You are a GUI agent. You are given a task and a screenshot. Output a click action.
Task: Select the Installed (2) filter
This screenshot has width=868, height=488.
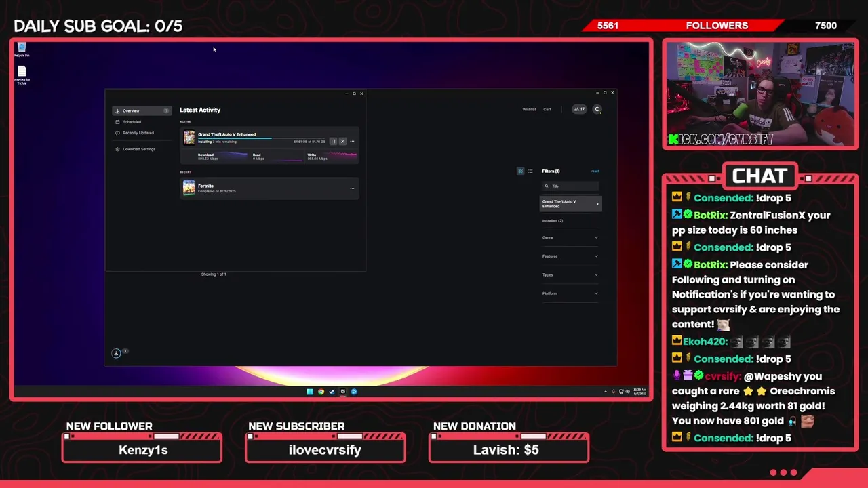[553, 221]
